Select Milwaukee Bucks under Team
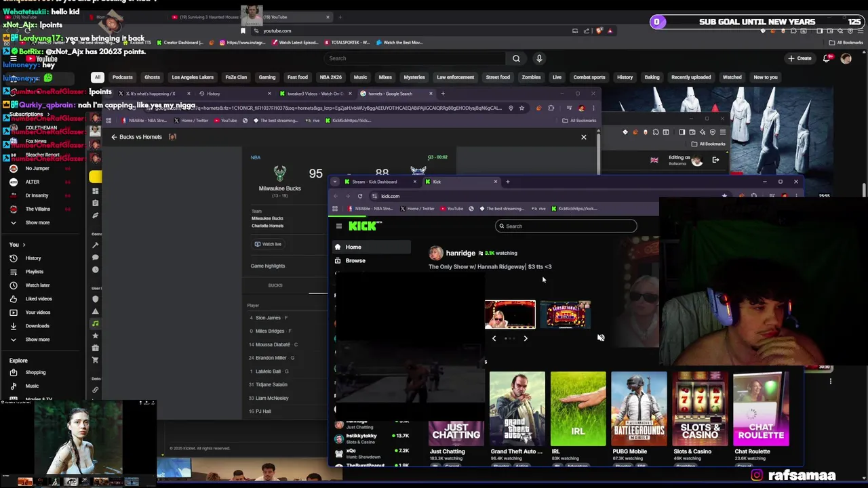 267,218
